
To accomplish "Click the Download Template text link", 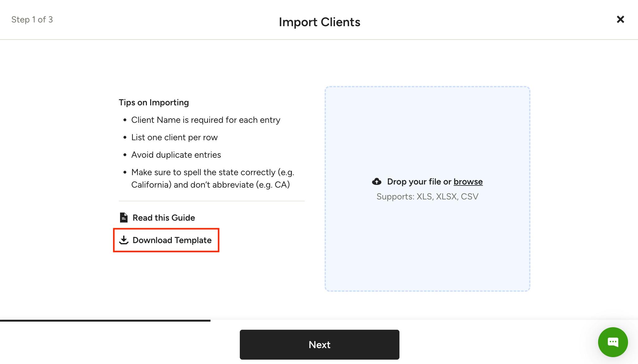I will 172,240.
